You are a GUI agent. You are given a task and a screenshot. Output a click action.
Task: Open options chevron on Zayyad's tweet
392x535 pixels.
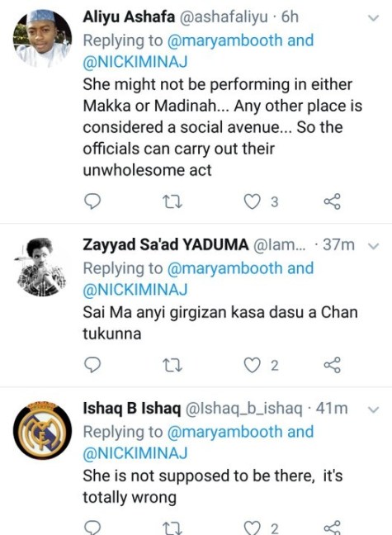(x=374, y=246)
